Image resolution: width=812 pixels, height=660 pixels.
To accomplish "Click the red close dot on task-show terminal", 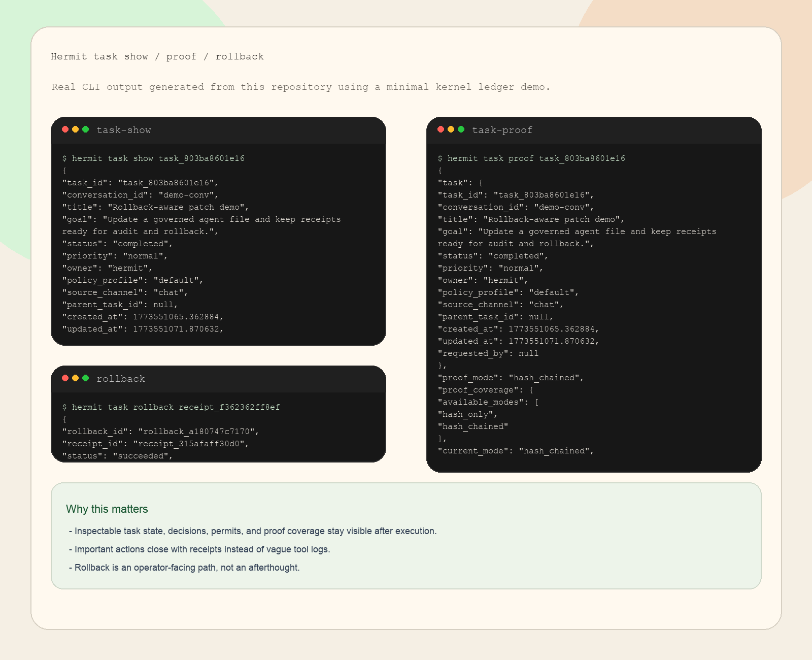I will coord(66,129).
